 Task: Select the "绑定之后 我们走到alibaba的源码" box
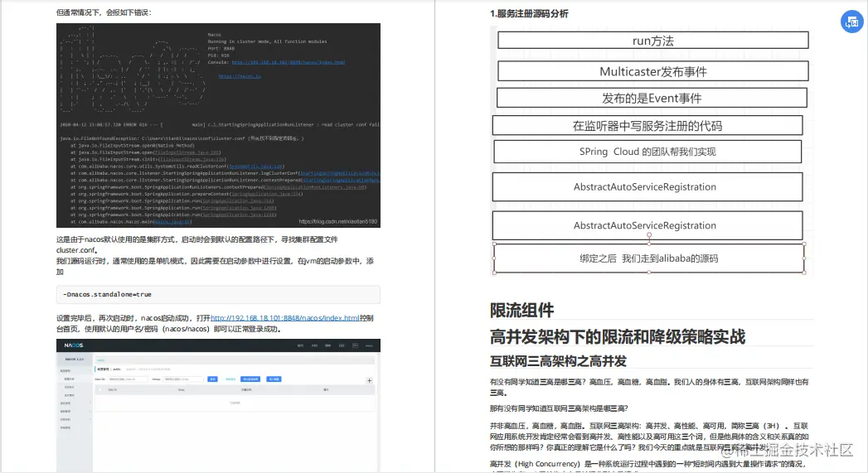click(649, 258)
